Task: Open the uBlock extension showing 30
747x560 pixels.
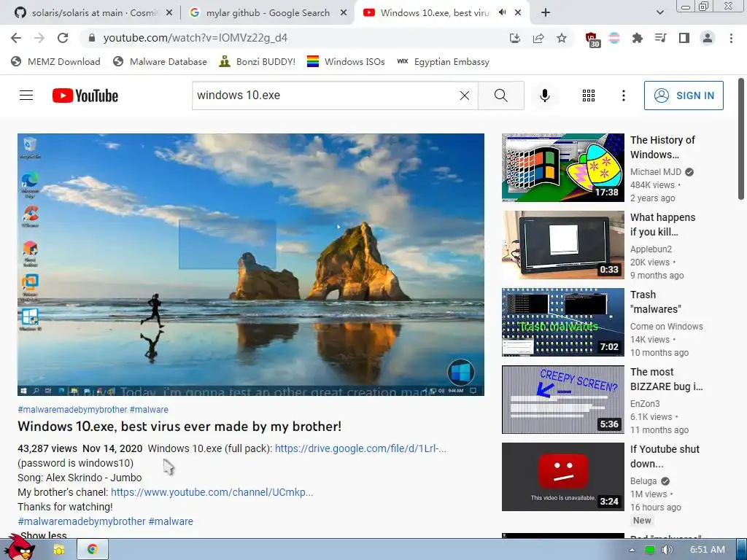Action: tap(592, 39)
